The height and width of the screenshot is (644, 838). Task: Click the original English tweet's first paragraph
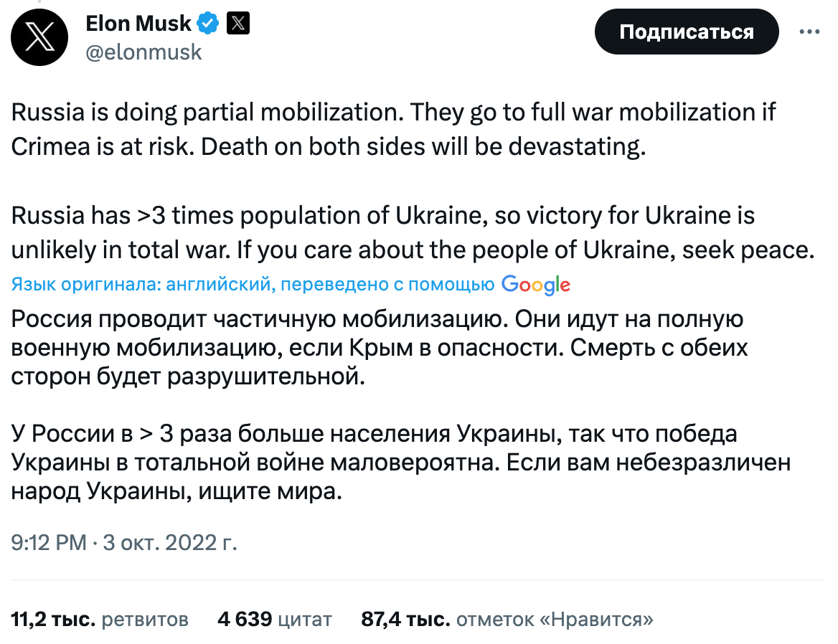(x=393, y=129)
